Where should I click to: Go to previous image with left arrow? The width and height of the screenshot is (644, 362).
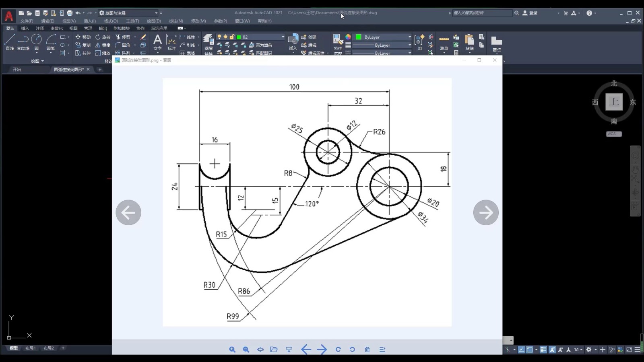(128, 212)
